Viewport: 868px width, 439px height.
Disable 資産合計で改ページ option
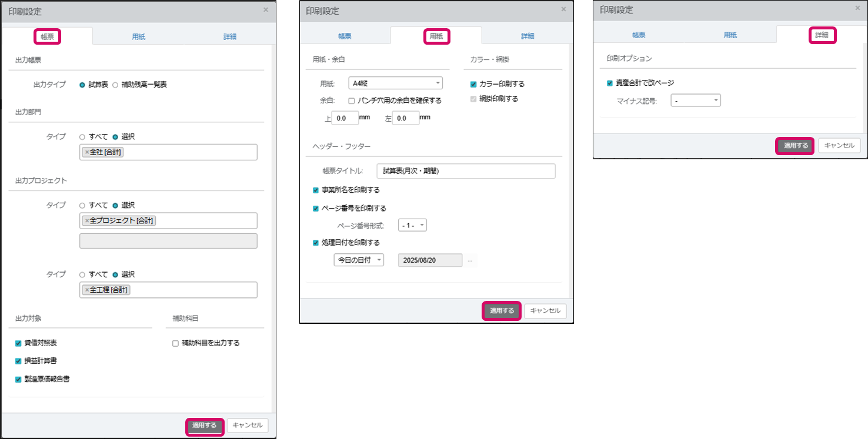coord(610,83)
